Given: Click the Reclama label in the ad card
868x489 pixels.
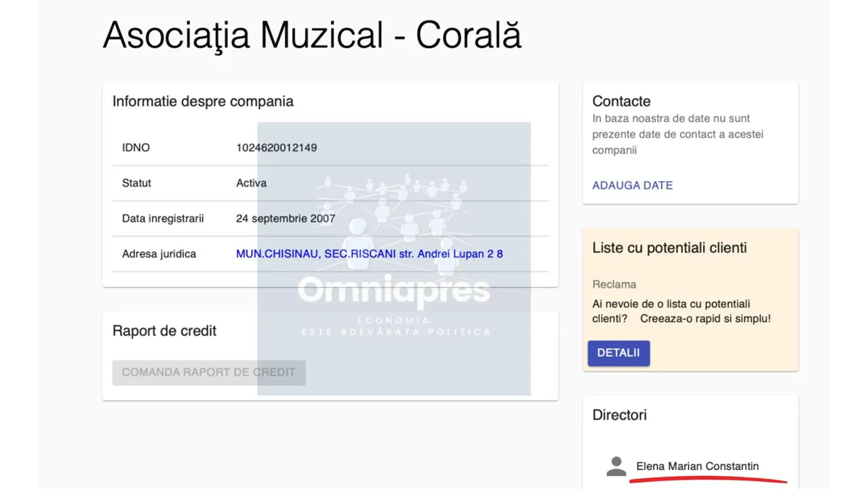Looking at the screenshot, I should [x=614, y=285].
